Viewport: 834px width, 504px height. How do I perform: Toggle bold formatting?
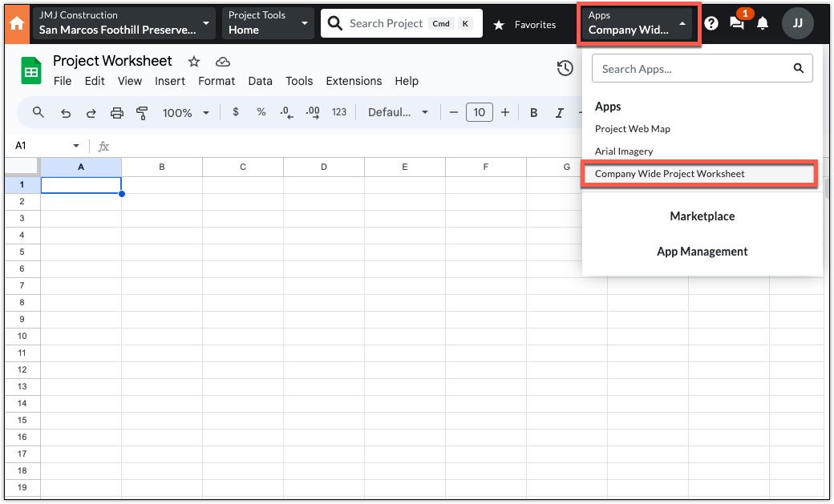tap(533, 113)
